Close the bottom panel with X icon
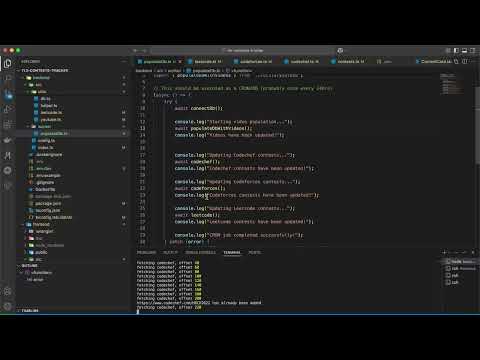 click(473, 252)
